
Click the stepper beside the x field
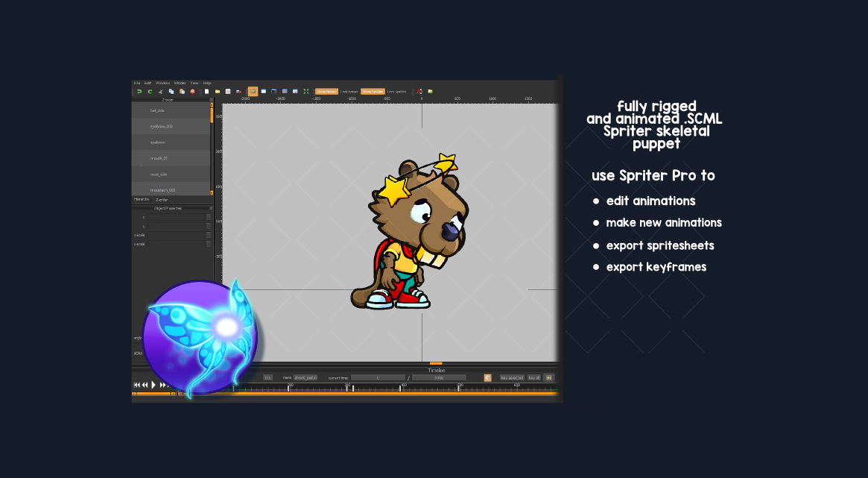coord(208,217)
